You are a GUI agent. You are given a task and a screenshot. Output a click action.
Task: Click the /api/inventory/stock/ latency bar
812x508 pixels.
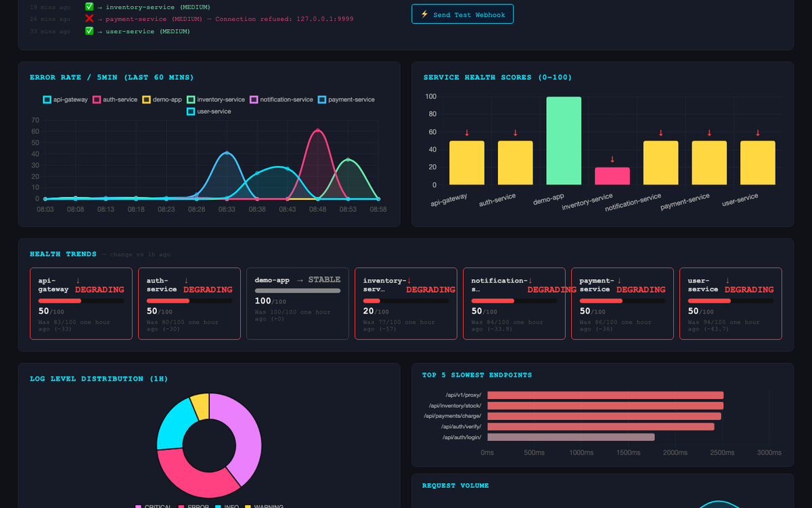(x=605, y=406)
